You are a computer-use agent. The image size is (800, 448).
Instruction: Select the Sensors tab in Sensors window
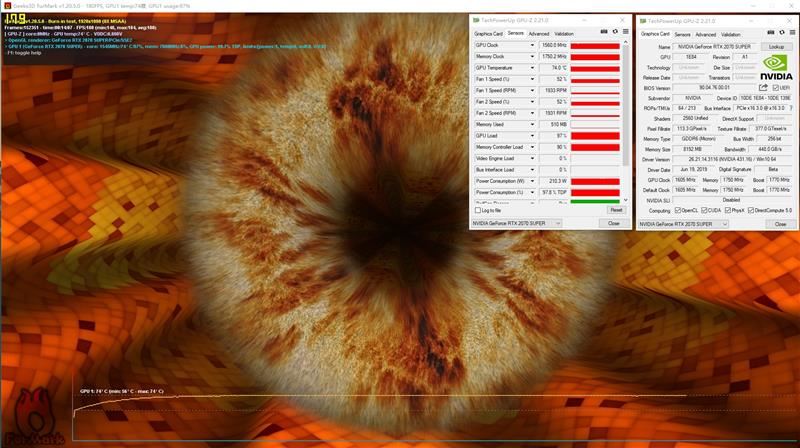coord(515,33)
